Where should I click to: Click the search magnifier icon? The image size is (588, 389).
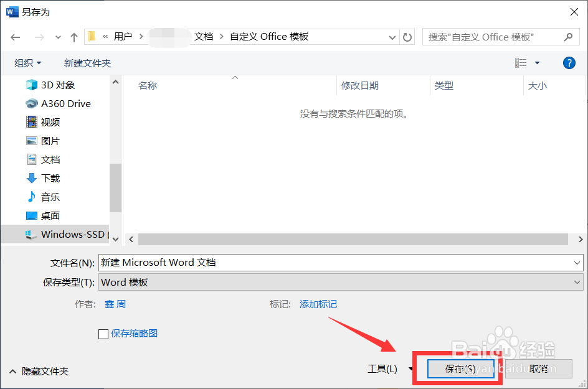coord(568,37)
